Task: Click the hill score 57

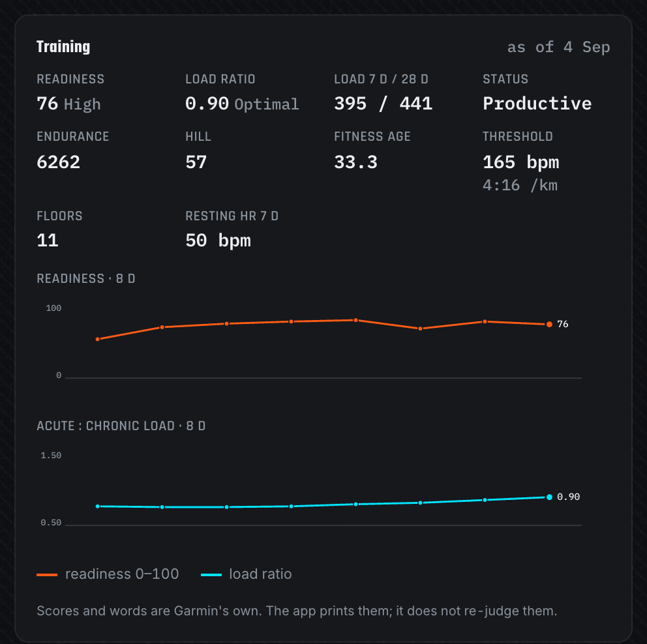Action: tap(196, 162)
